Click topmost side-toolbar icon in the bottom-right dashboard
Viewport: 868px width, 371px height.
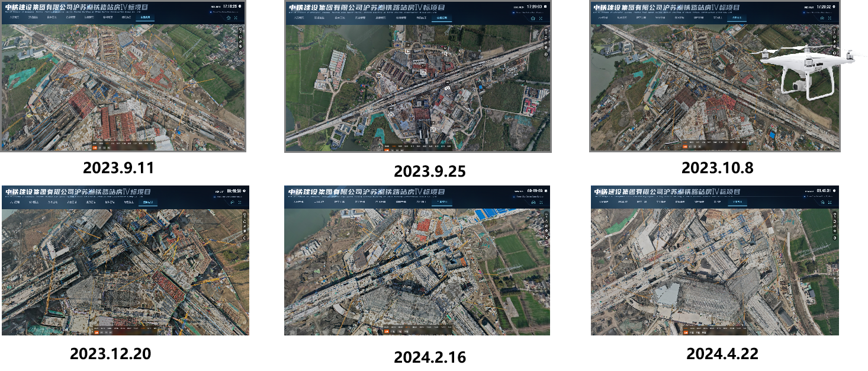pos(835,215)
